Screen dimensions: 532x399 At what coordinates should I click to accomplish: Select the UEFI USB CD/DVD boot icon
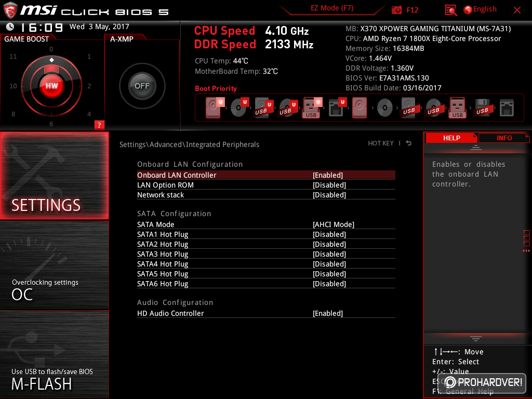(x=288, y=108)
